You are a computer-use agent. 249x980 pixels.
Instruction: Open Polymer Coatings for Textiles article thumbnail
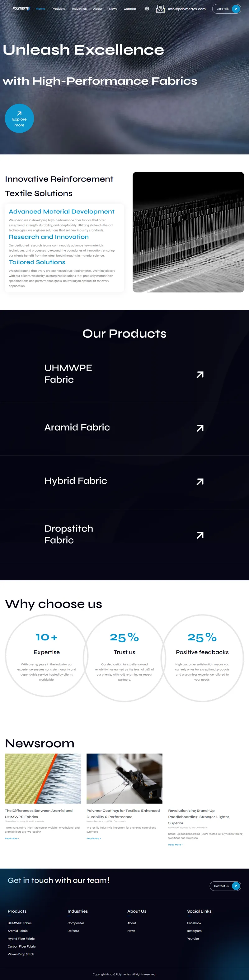click(x=124, y=778)
